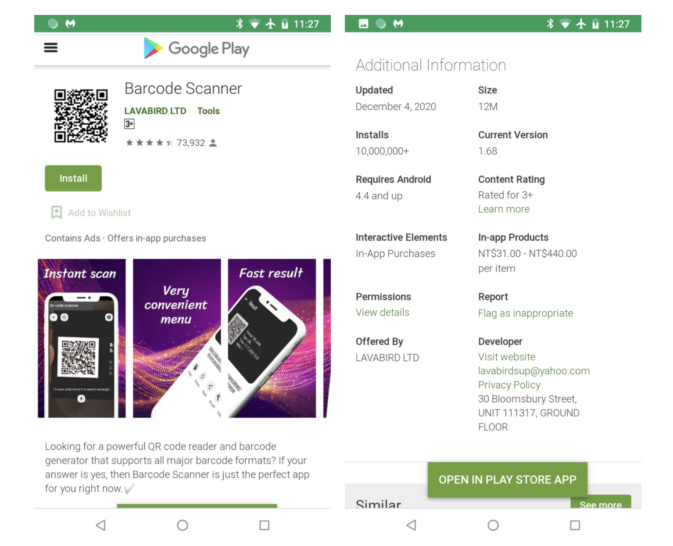Screen dimensions: 673x546
Task: Tap the green Install button
Action: (73, 178)
